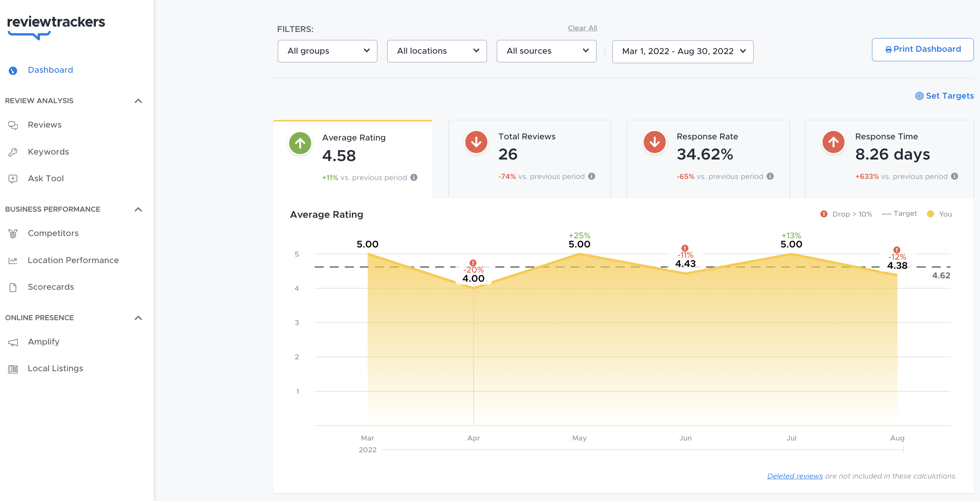The width and height of the screenshot is (980, 501).
Task: Expand the All sources filter
Action: (546, 51)
